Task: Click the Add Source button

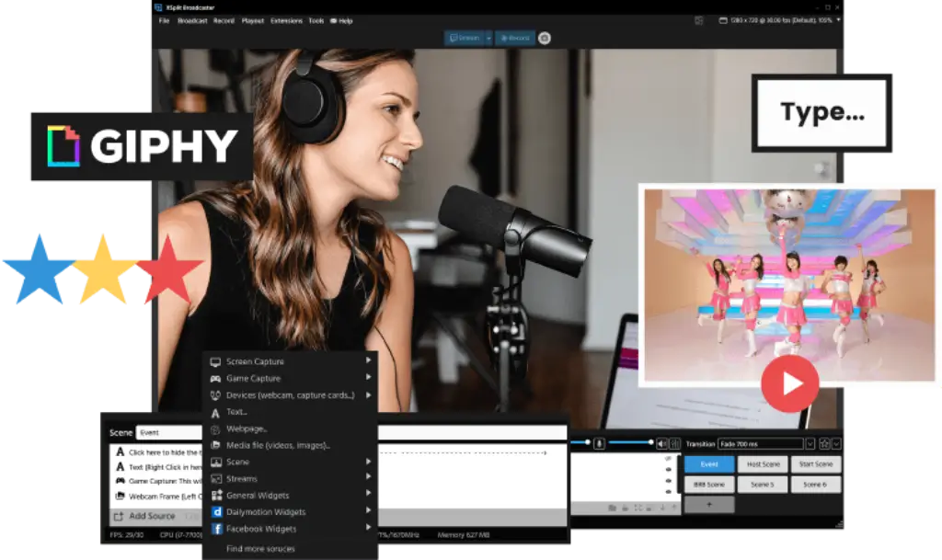Action: point(144,516)
